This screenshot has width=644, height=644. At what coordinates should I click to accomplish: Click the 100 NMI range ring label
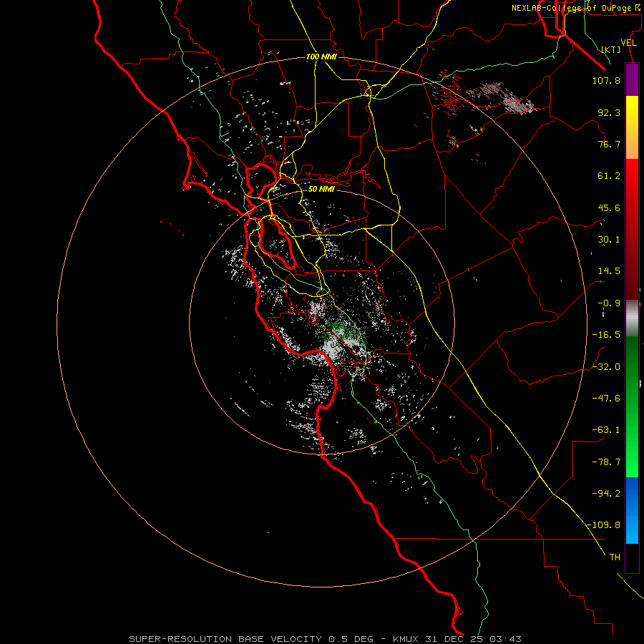point(321,57)
